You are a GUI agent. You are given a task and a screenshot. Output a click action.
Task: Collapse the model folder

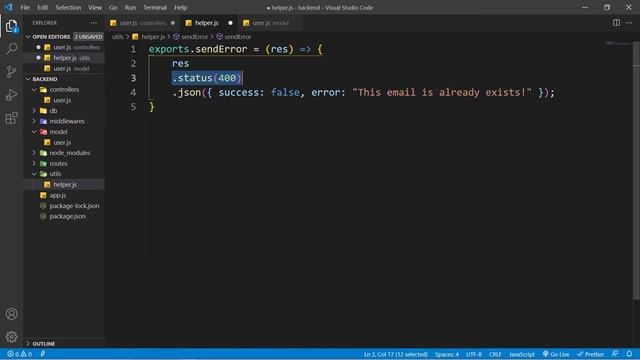64,132
